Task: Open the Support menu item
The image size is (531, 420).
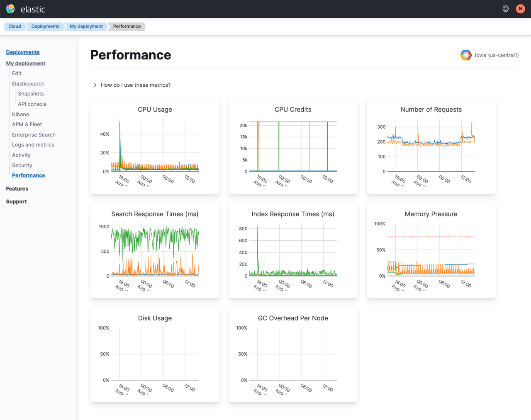Action: (16, 202)
